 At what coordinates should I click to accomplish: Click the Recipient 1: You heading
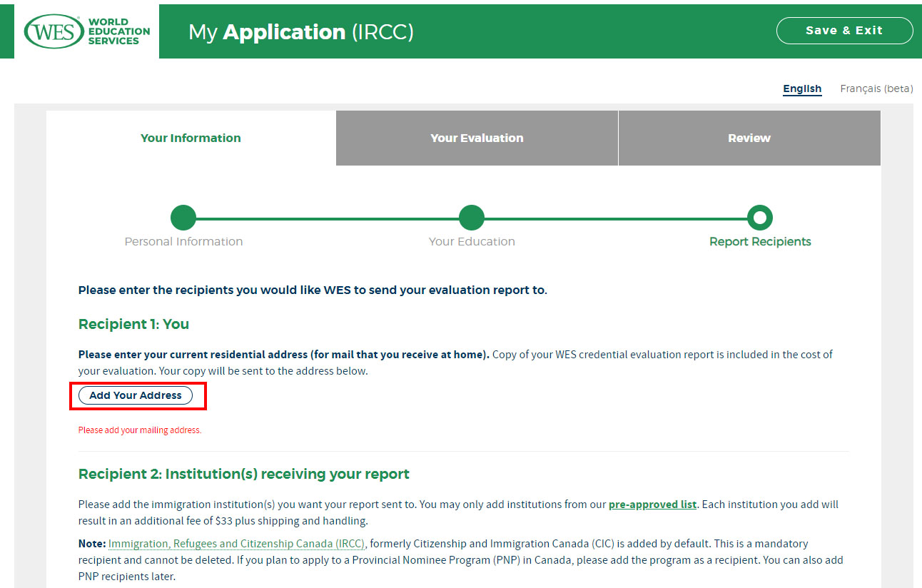(x=133, y=324)
